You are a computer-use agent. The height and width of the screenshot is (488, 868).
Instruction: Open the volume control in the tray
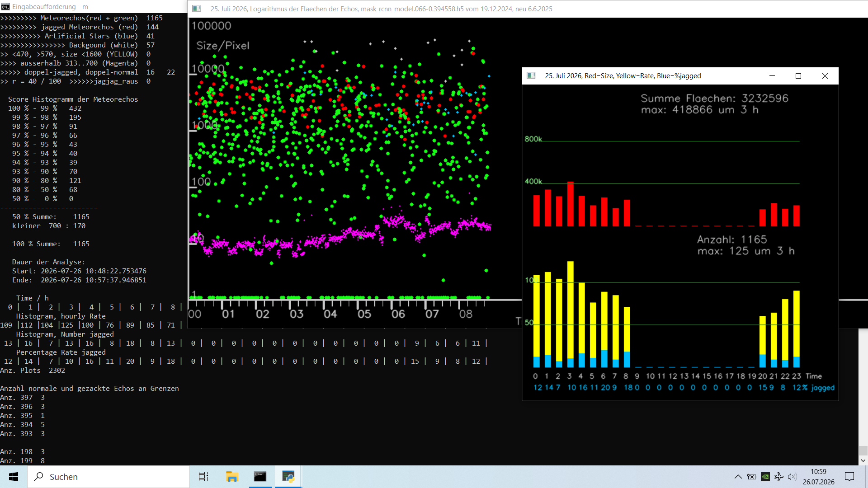click(x=792, y=477)
